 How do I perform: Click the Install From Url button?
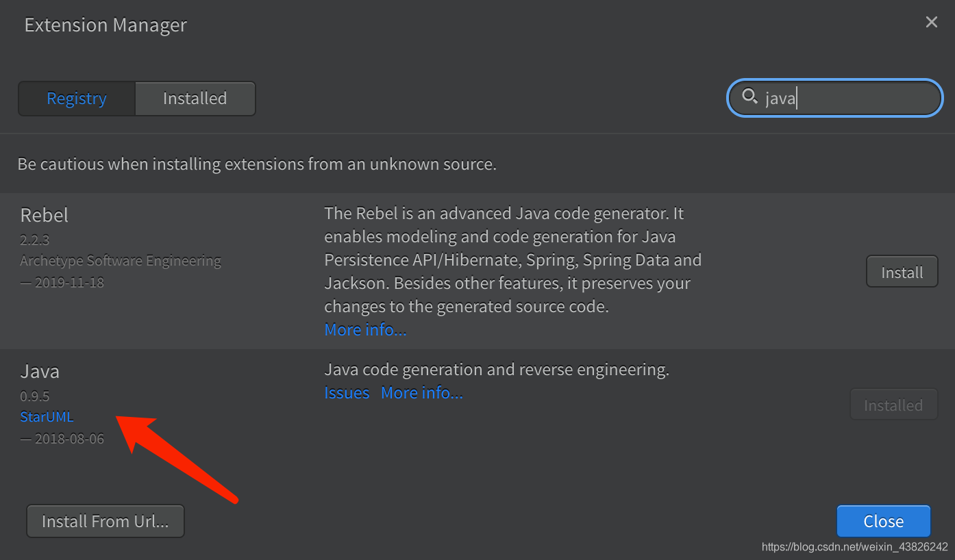(106, 521)
